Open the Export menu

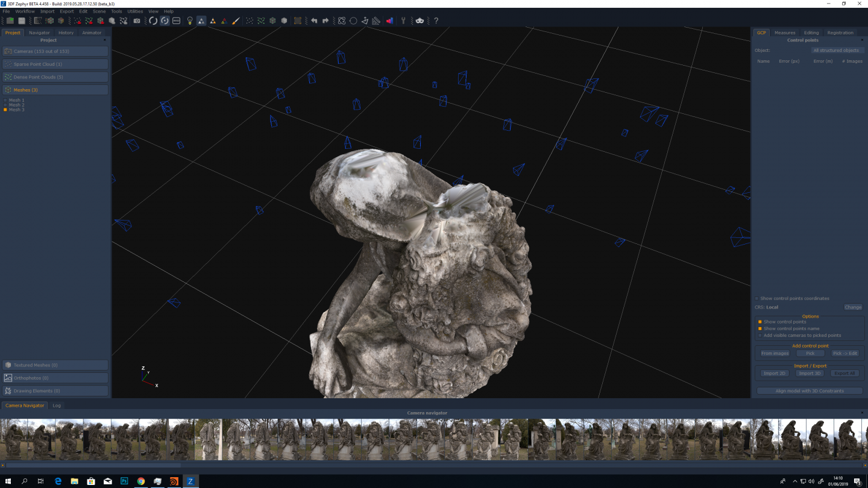click(67, 11)
